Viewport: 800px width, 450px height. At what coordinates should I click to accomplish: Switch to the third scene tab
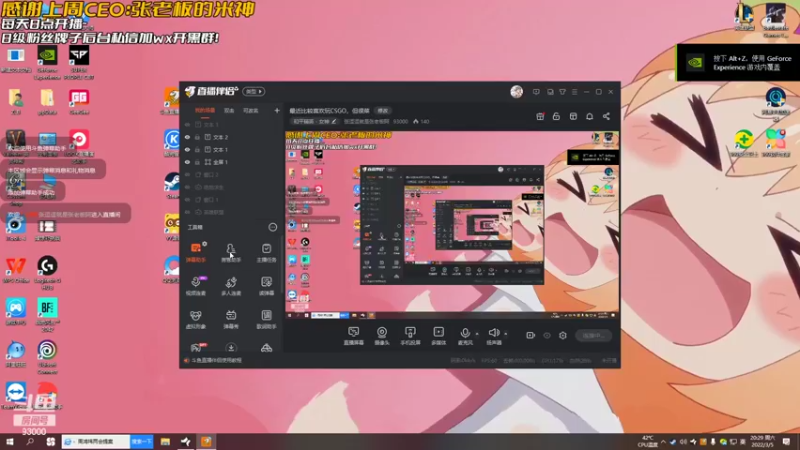[251, 110]
